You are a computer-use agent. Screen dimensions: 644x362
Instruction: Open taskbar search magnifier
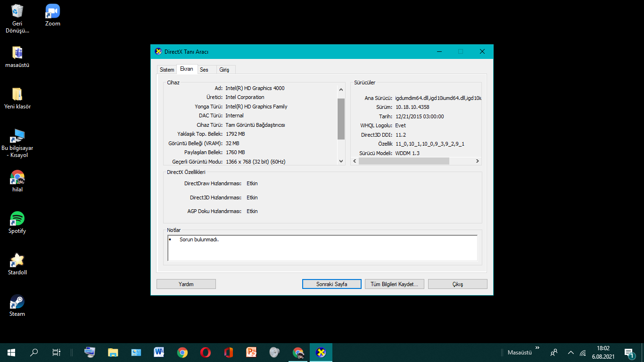[34, 352]
